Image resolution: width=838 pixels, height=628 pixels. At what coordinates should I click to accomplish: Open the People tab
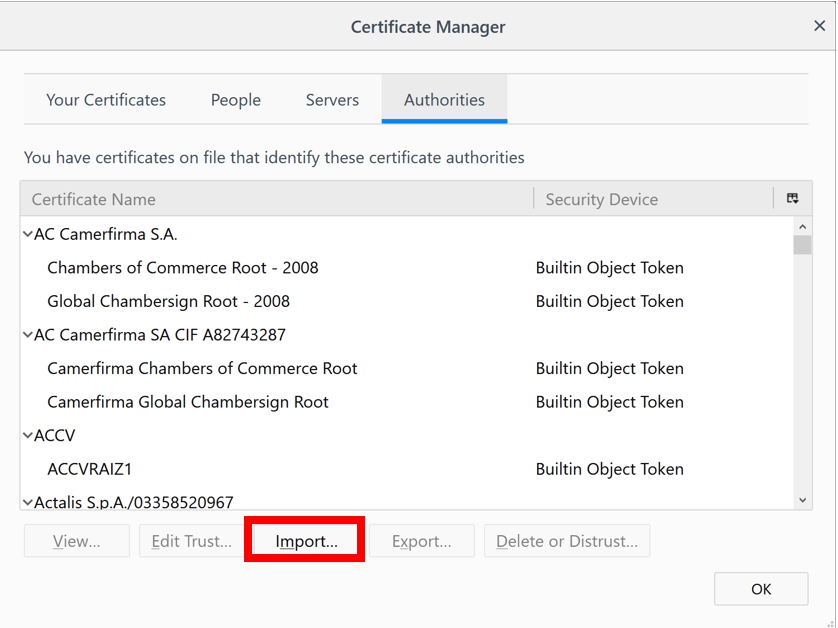[235, 100]
